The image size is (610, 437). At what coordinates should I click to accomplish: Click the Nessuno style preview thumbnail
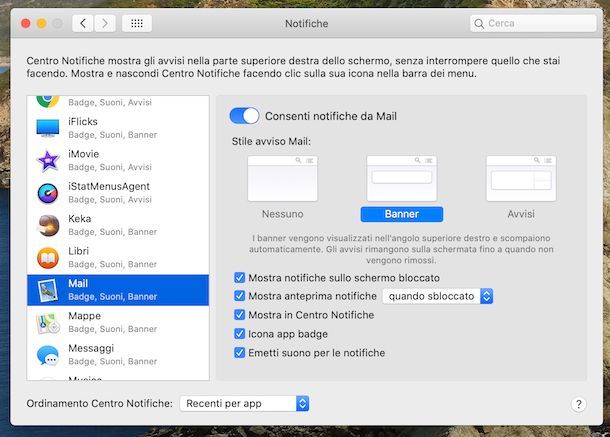(x=282, y=179)
